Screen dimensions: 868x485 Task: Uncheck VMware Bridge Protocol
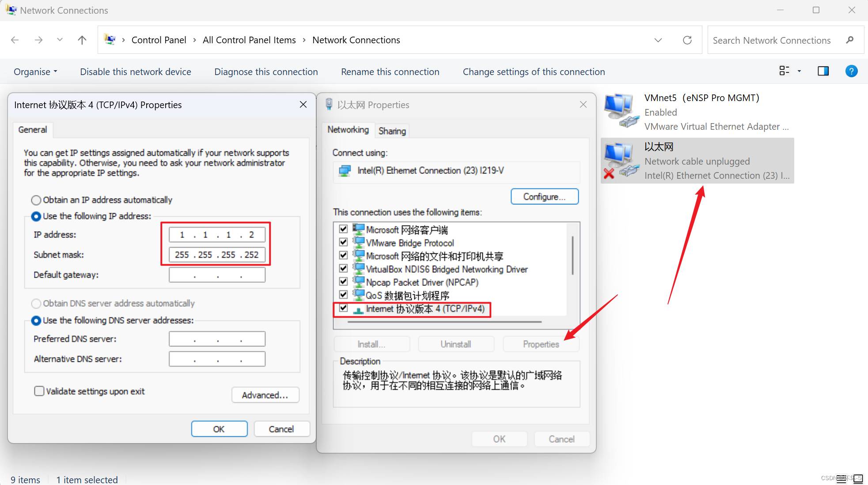tap(343, 242)
